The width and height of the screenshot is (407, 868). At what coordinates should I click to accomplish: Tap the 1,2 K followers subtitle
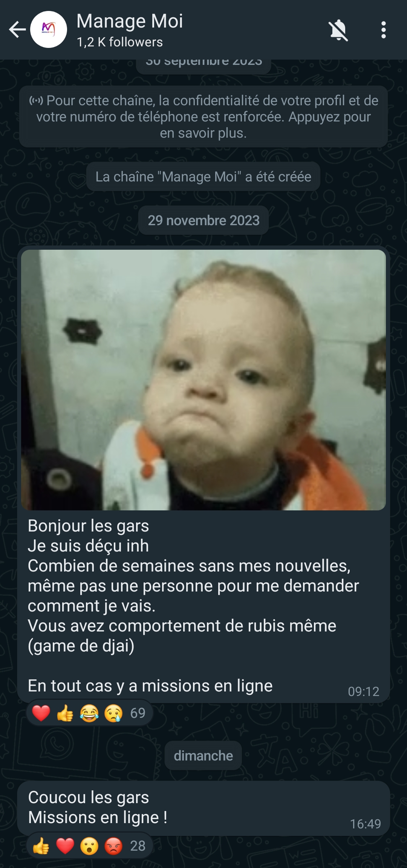[x=120, y=42]
